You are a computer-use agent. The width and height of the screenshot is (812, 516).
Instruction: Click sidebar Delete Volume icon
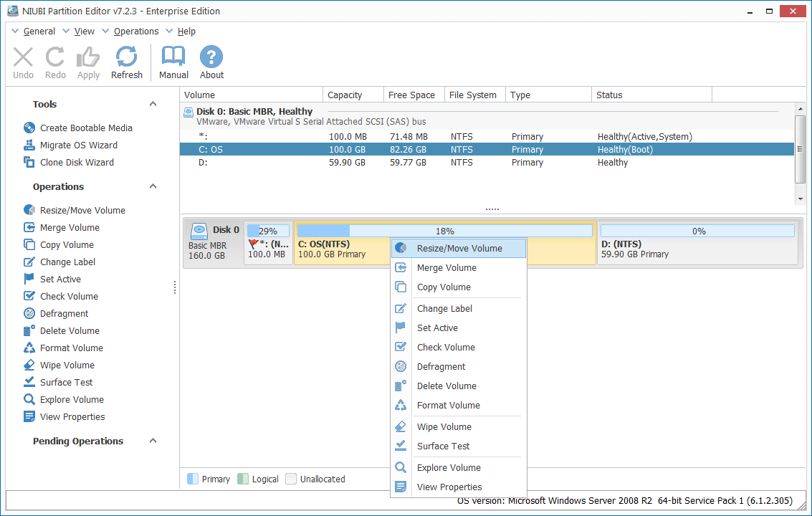29,330
